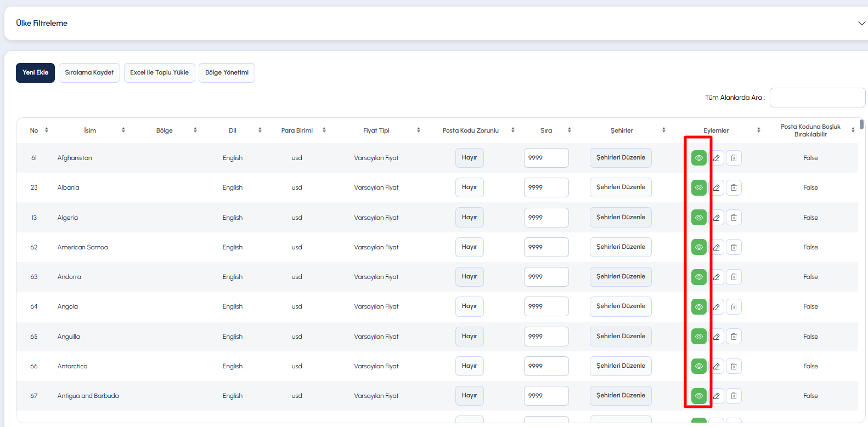Open the pencil edit icon for Anguilla
The height and width of the screenshot is (427, 868).
pyautogui.click(x=717, y=337)
